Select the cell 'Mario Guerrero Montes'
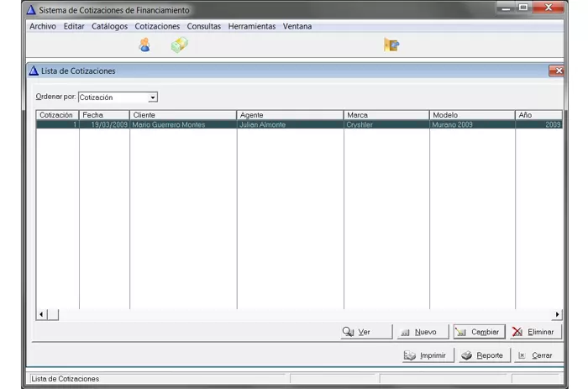The image size is (588, 389). coord(183,124)
